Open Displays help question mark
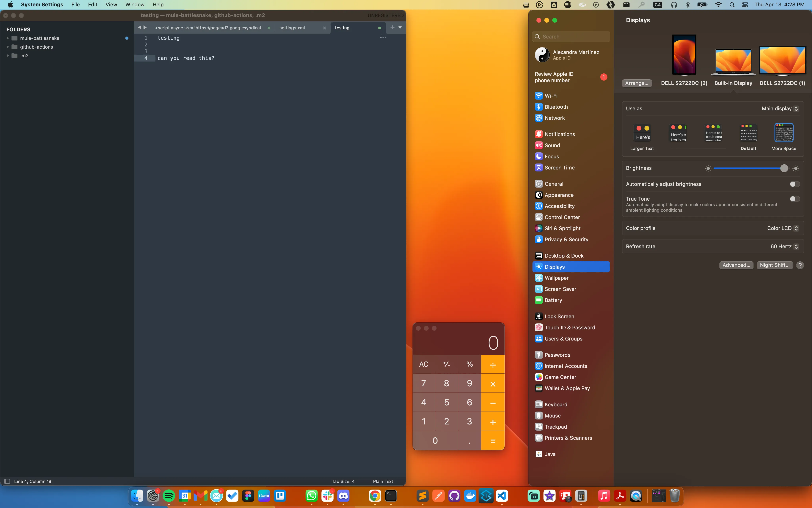 [800, 265]
